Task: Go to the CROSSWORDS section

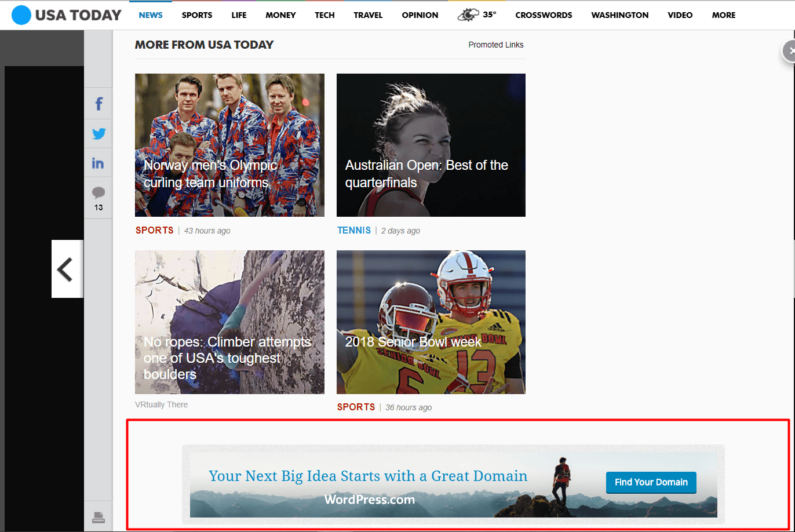Action: [544, 15]
